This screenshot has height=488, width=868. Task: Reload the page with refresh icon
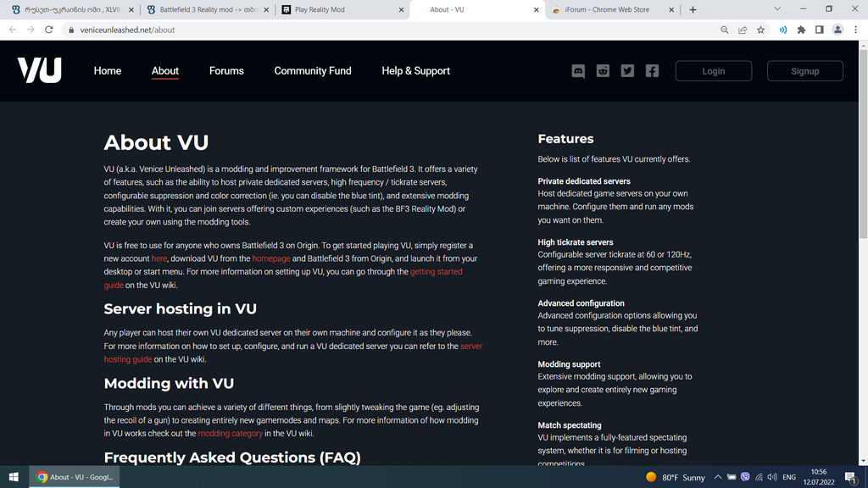point(49,30)
